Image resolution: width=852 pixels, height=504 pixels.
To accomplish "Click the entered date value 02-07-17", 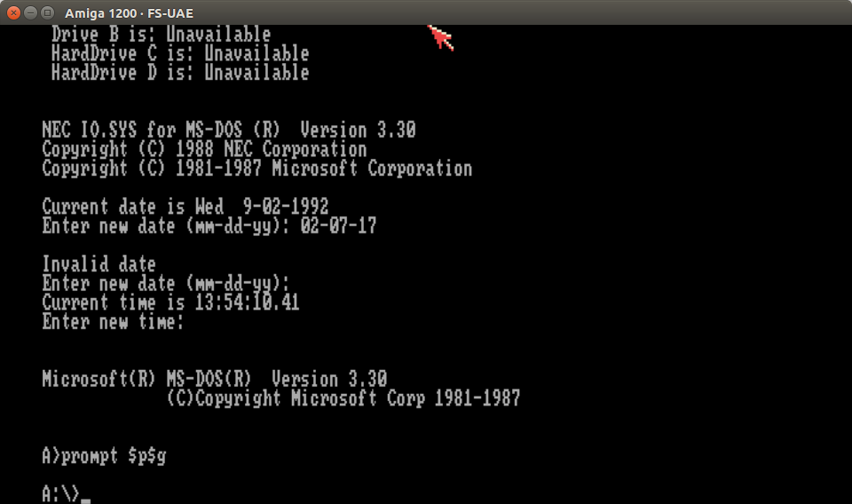I will tap(338, 225).
